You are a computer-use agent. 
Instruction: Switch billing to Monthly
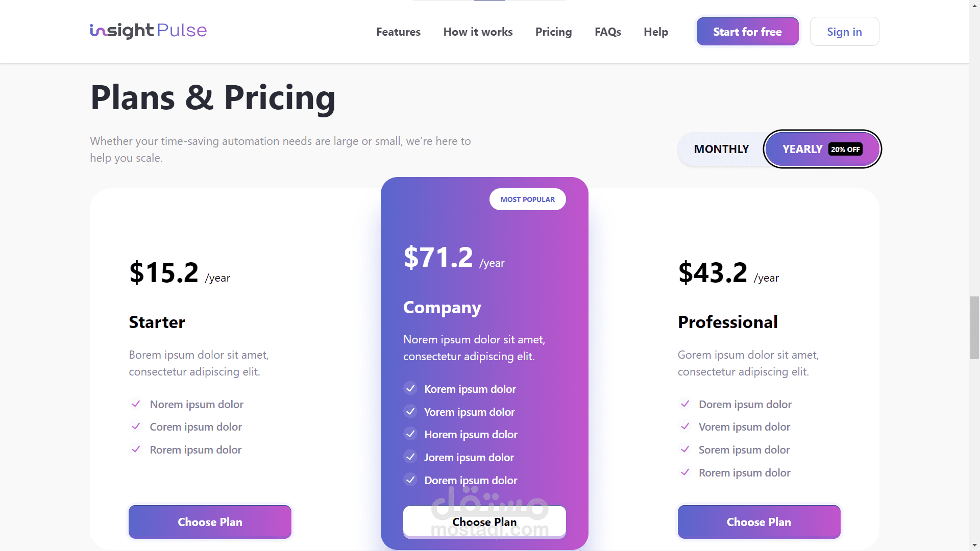(721, 149)
